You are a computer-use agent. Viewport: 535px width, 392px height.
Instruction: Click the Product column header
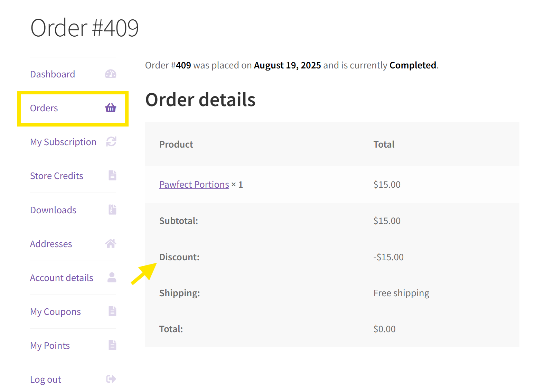tap(176, 144)
